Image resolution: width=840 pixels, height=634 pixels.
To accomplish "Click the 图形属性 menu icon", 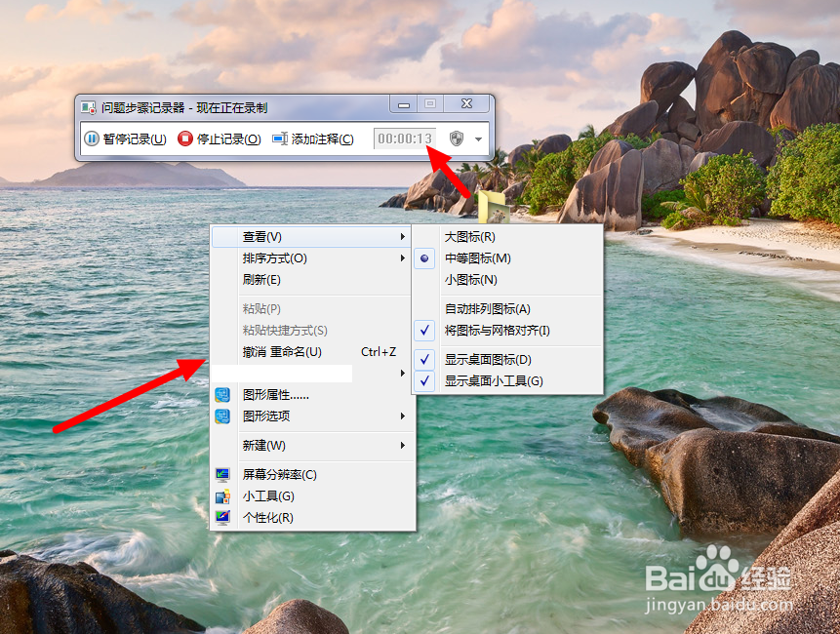I will click(222, 395).
